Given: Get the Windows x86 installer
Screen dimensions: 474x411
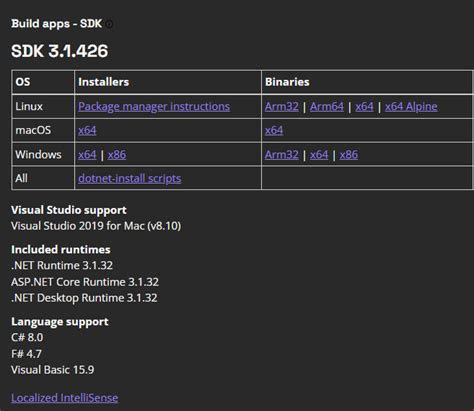Looking at the screenshot, I should pos(117,154).
